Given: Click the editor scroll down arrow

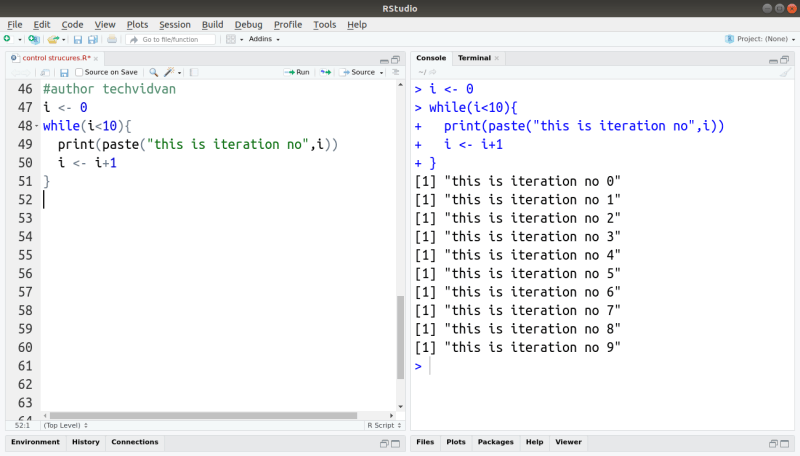Looking at the screenshot, I should click(x=401, y=407).
